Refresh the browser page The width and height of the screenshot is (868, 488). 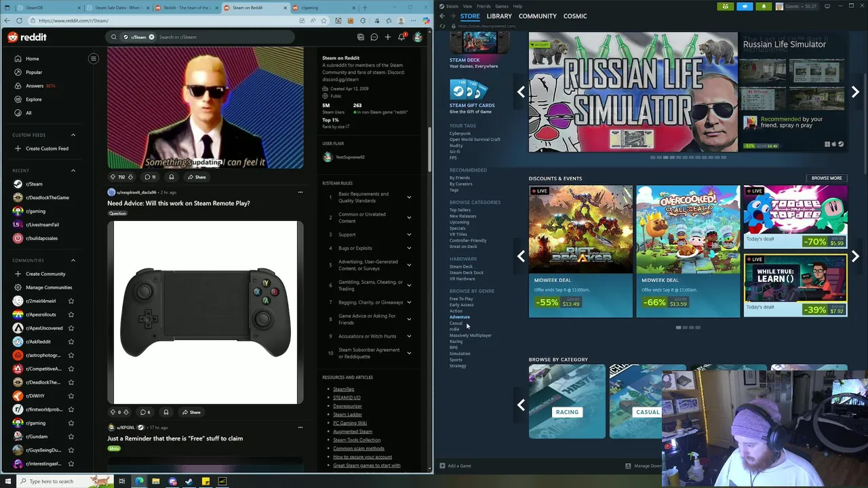pyautogui.click(x=20, y=20)
